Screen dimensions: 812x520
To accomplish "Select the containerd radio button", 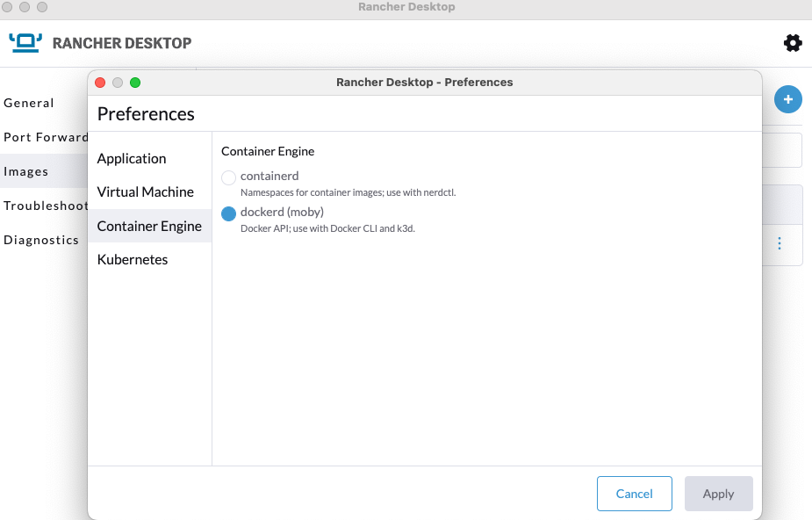I will coord(228,177).
